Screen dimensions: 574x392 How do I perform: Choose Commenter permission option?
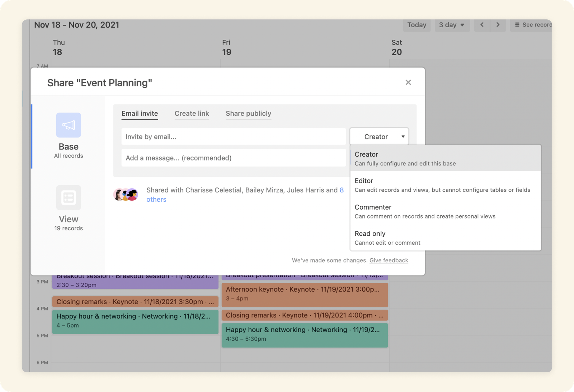pyautogui.click(x=445, y=211)
